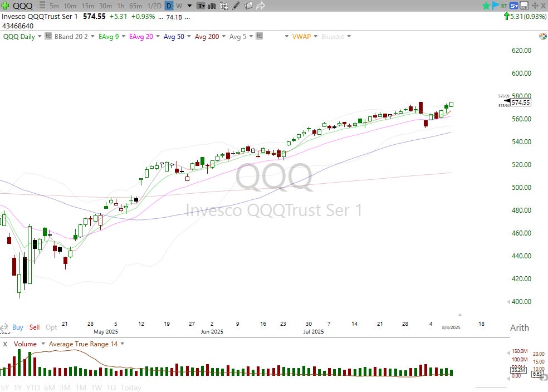
Task: Set range to 1Y
Action: [18, 388]
